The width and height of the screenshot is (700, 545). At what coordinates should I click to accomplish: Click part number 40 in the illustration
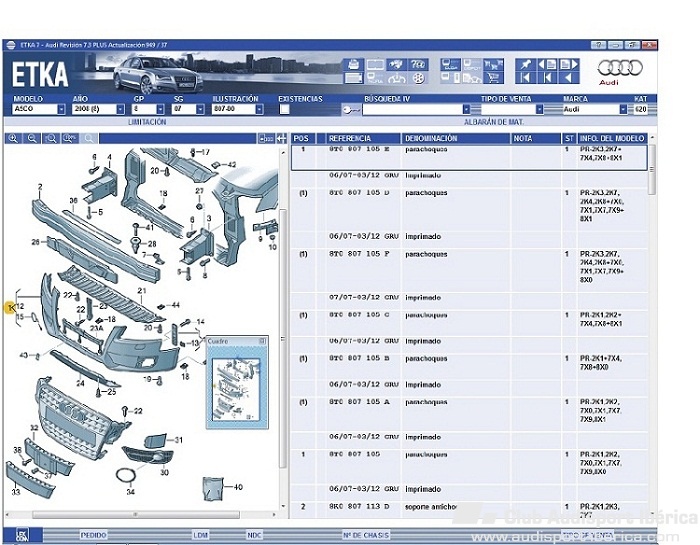238,487
